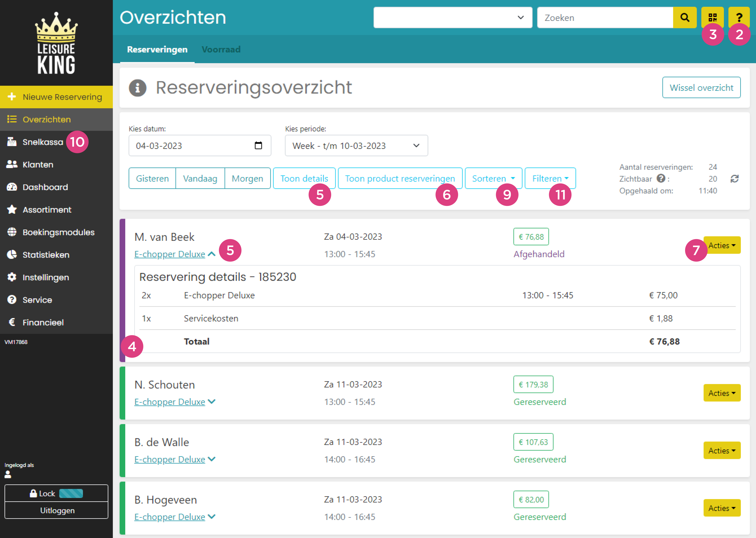Screen dimensions: 756x538
Task: Click the gauge icon next to Dashboard
Action: pos(12,187)
